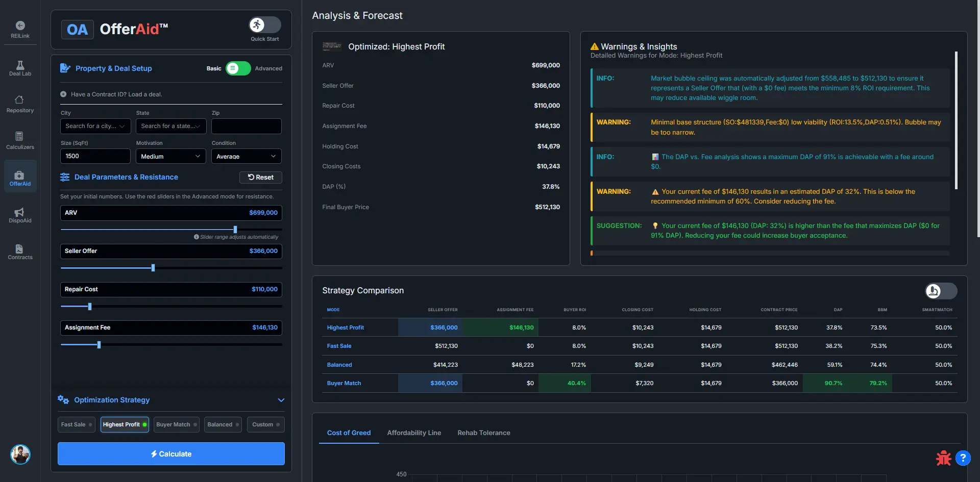Open Calculizers in the sidebar
Viewport: 980px width, 482px height.
pos(20,141)
